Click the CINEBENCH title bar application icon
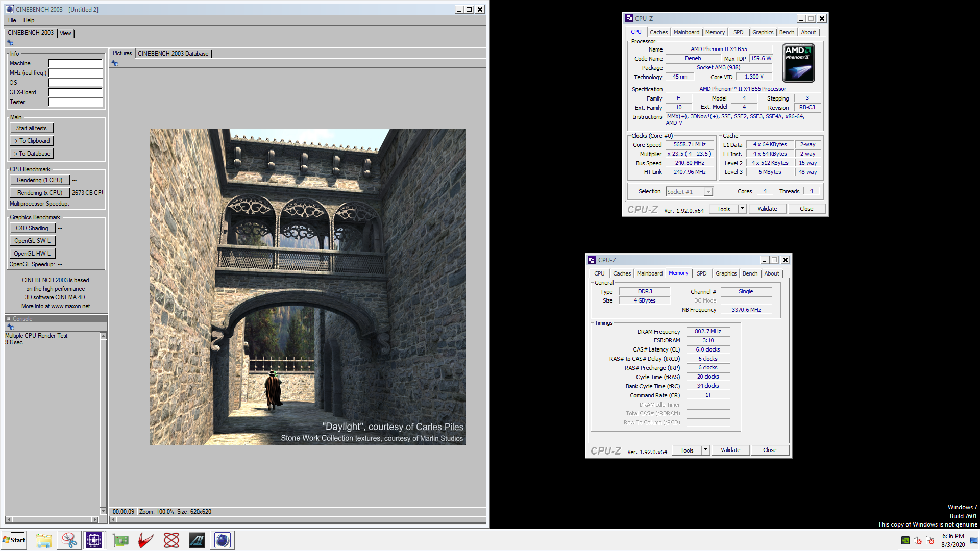The width and height of the screenshot is (980, 551). point(10,9)
